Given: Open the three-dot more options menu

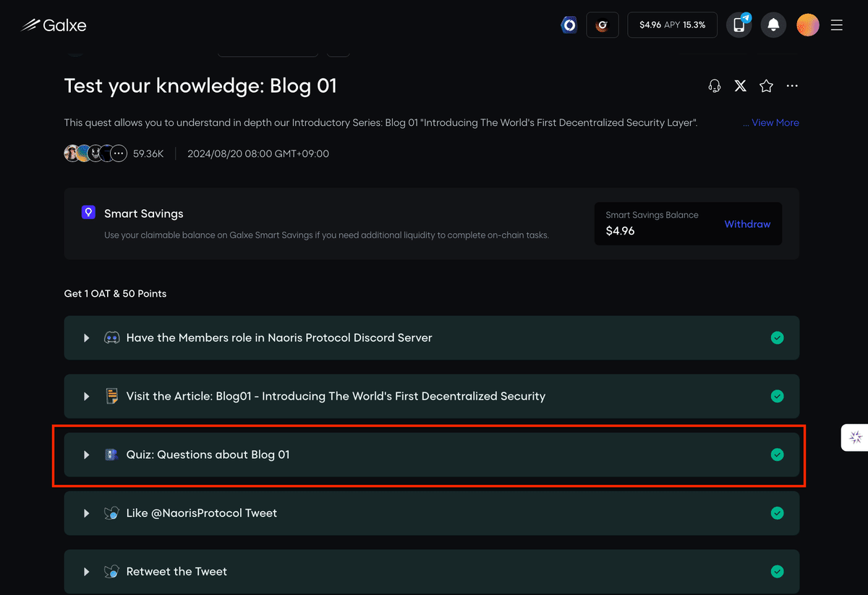Looking at the screenshot, I should click(x=792, y=86).
